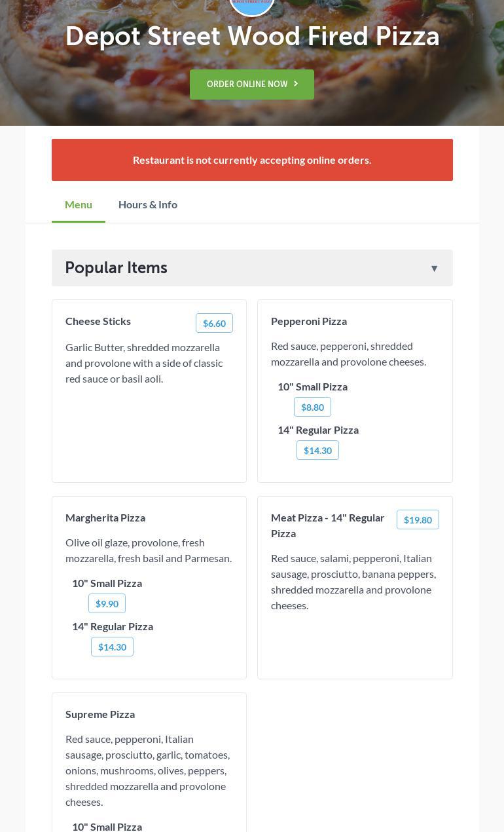Collapse the Popular Items section arrow
The height and width of the screenshot is (832, 504).
(x=434, y=269)
